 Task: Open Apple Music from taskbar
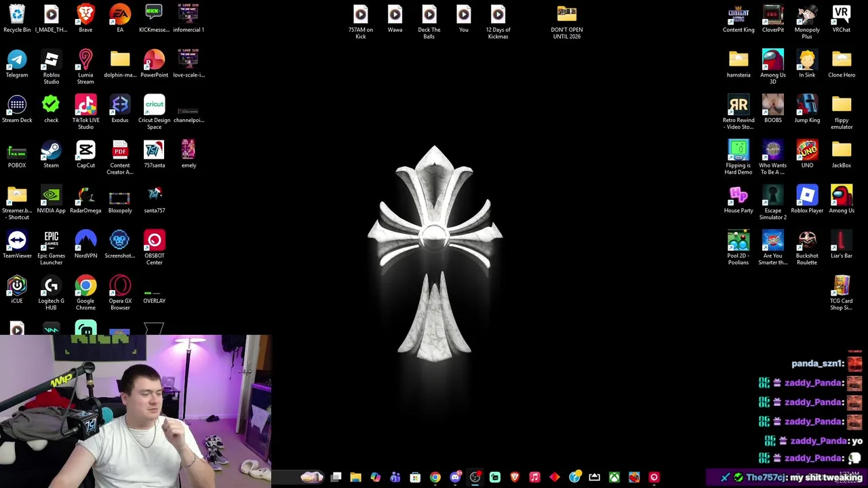534,477
